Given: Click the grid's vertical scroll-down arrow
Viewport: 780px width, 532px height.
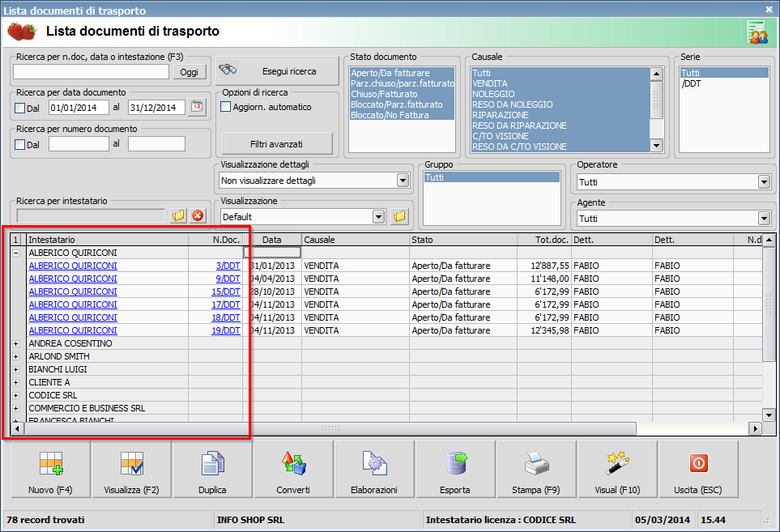Looking at the screenshot, I should point(769,415).
